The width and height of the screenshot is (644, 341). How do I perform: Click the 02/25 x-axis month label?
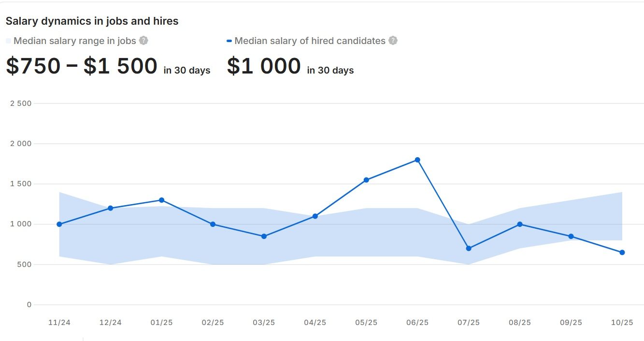click(x=213, y=323)
